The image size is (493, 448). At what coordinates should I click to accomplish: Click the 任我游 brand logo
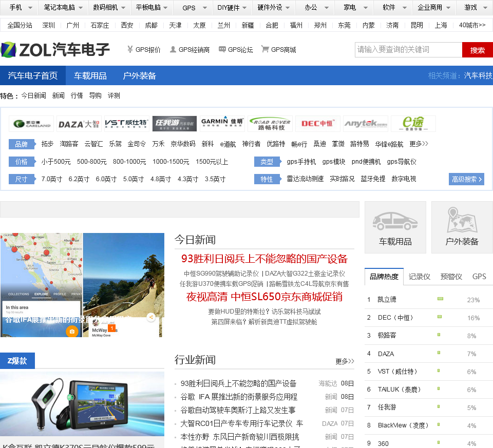click(x=175, y=124)
